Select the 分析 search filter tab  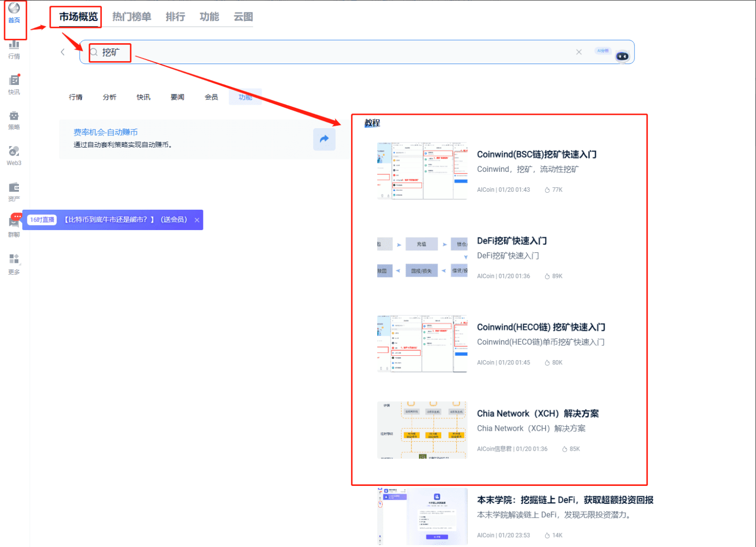click(110, 97)
